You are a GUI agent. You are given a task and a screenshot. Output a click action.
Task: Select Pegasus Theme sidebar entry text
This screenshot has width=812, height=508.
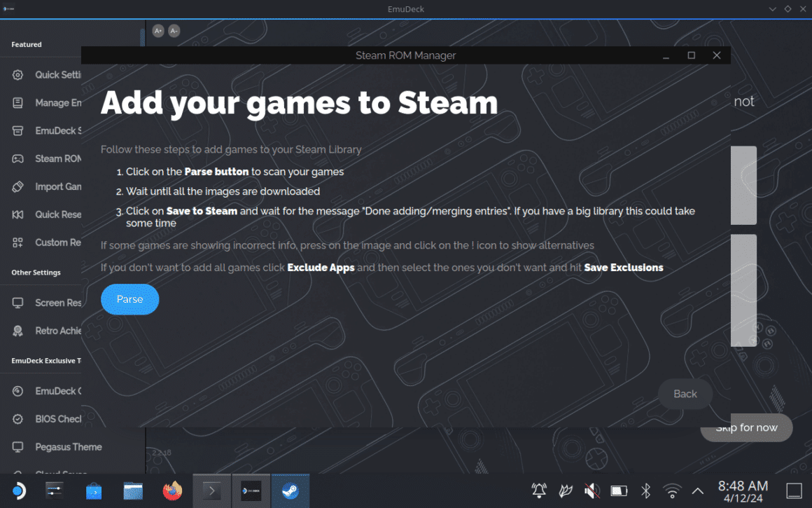[x=69, y=447]
